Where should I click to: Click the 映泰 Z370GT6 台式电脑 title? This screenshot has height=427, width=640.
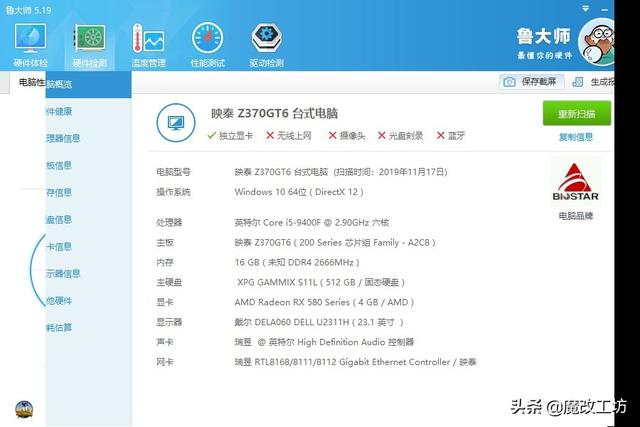coord(274,113)
